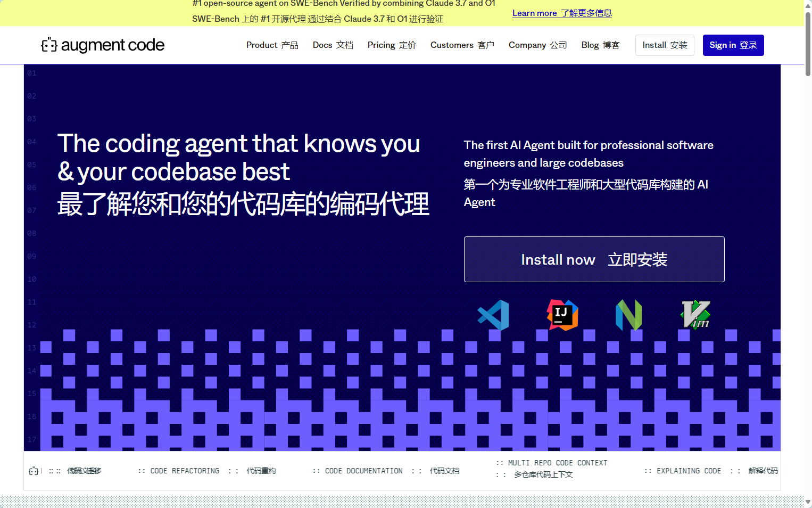Open the Docs menu item
This screenshot has height=508, width=812.
pyautogui.click(x=333, y=45)
